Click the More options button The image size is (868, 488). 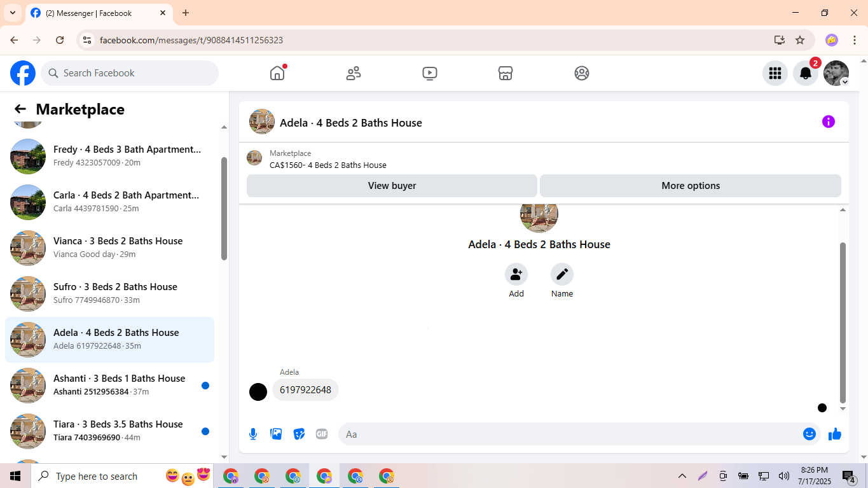(x=691, y=186)
